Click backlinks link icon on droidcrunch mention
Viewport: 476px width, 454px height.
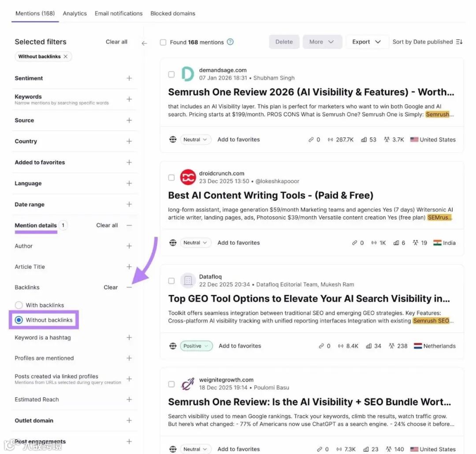[x=354, y=243]
